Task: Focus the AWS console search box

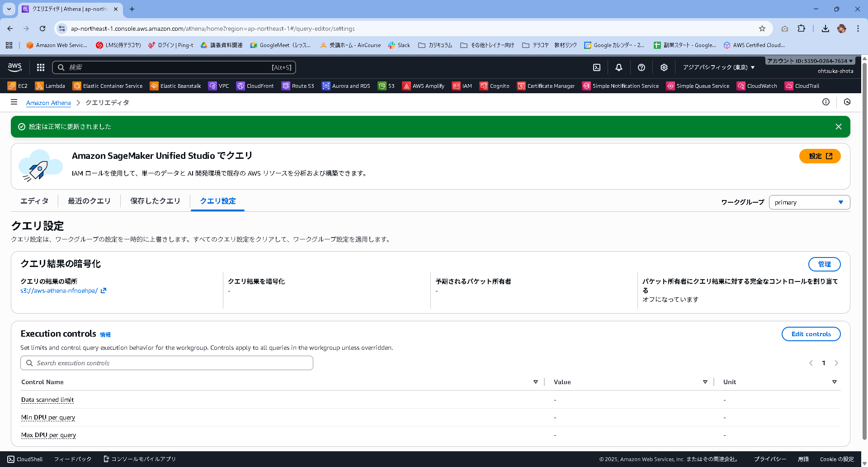Action: [174, 67]
